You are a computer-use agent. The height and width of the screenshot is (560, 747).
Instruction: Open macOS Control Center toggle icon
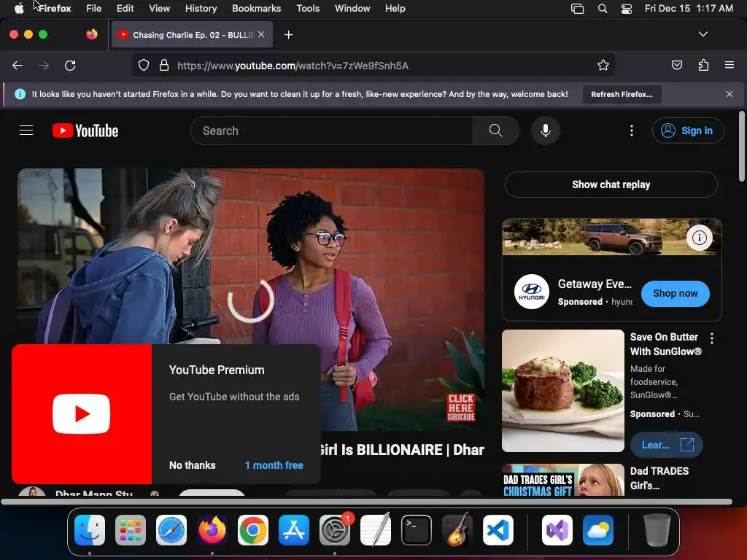(x=627, y=8)
